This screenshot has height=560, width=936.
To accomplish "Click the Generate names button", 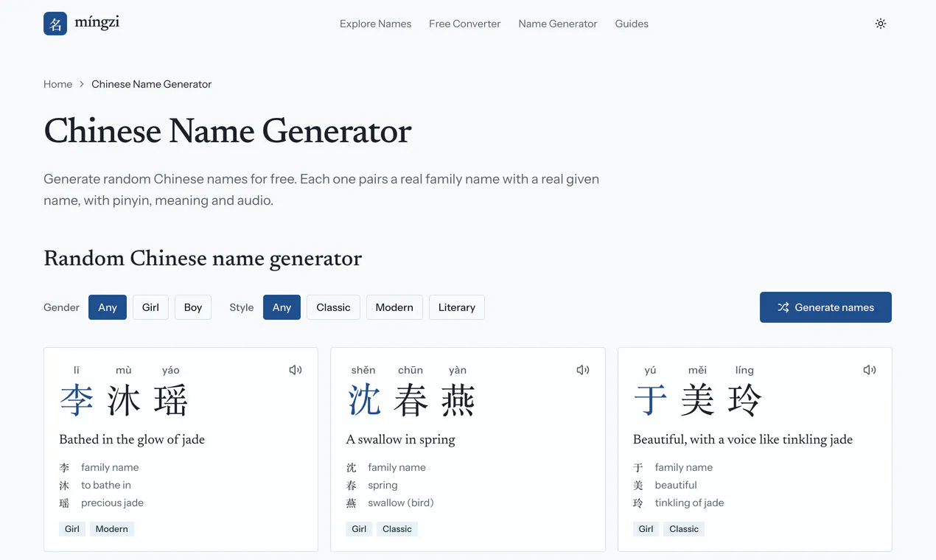I will 825,307.
